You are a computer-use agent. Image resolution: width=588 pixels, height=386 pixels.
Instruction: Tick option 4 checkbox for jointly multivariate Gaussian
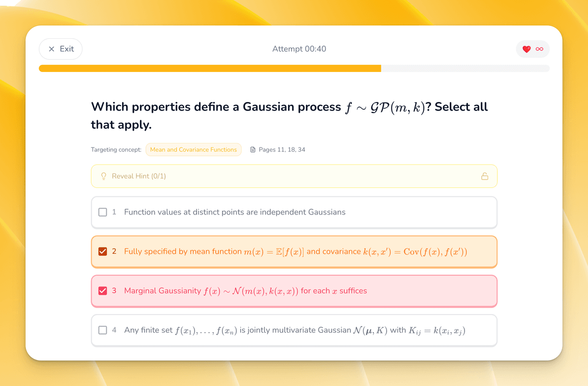(102, 330)
